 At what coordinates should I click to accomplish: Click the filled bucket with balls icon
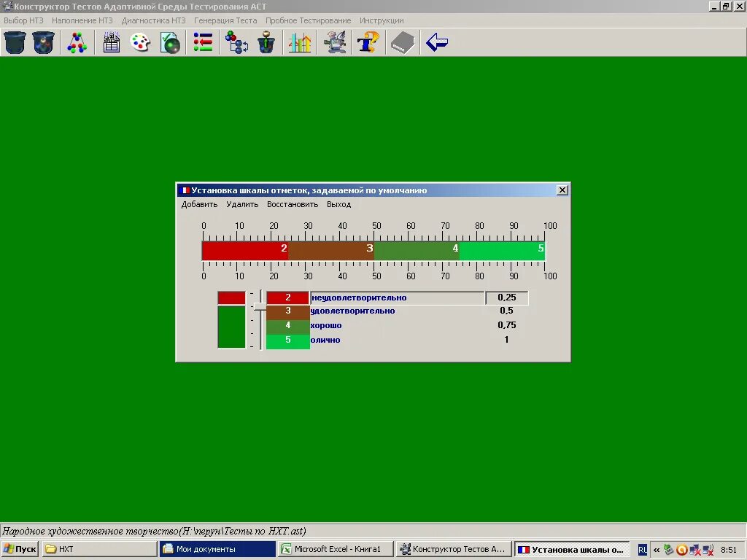43,42
